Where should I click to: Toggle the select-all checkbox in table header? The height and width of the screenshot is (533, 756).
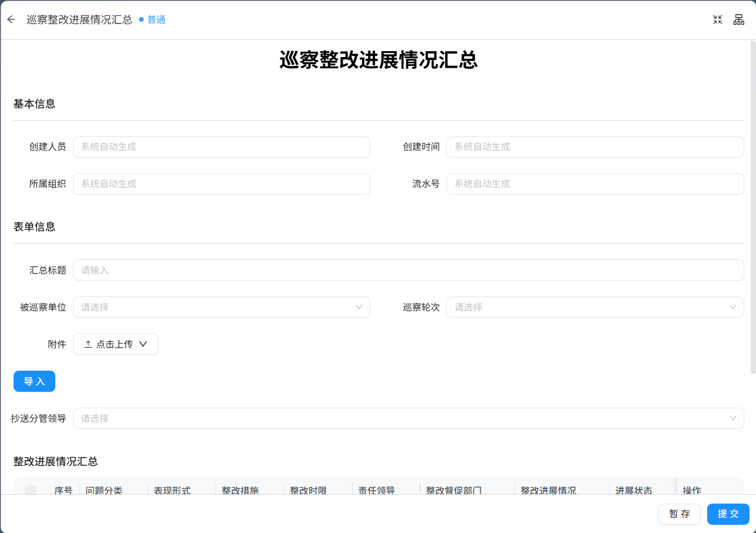tap(31, 491)
